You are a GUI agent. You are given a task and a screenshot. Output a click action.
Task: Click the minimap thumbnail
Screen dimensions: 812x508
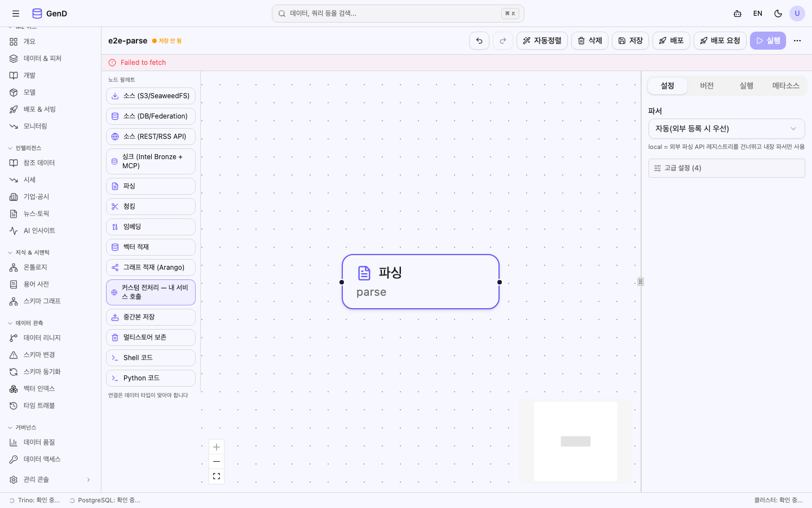tap(576, 441)
